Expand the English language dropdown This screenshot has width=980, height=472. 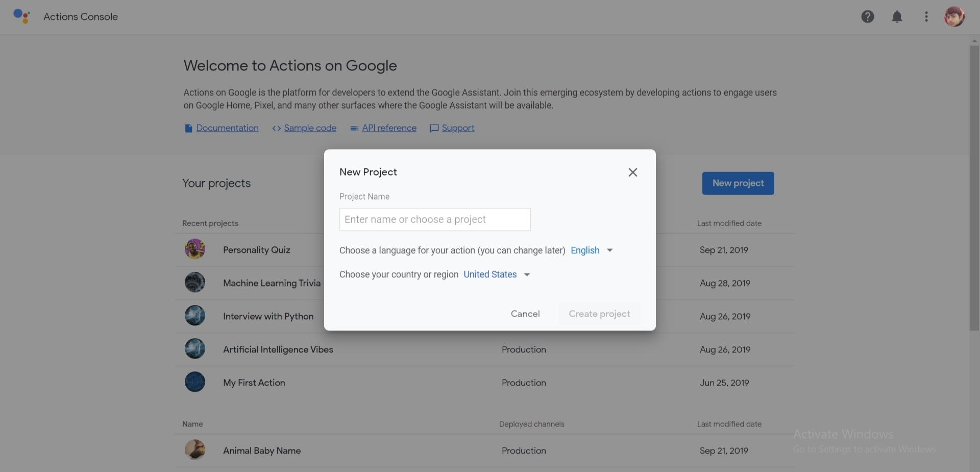tap(592, 250)
